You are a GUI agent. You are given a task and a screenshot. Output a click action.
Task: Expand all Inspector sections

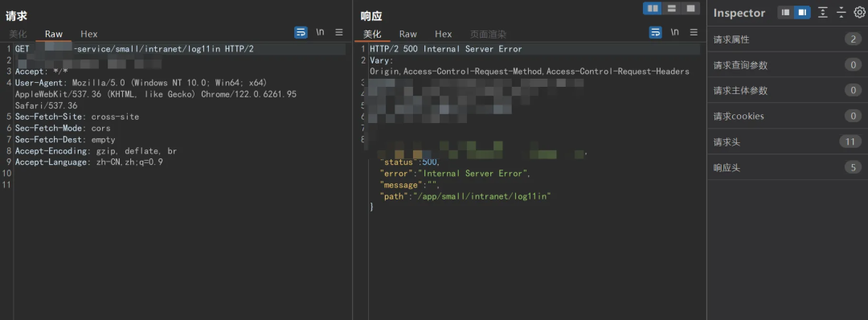point(823,12)
